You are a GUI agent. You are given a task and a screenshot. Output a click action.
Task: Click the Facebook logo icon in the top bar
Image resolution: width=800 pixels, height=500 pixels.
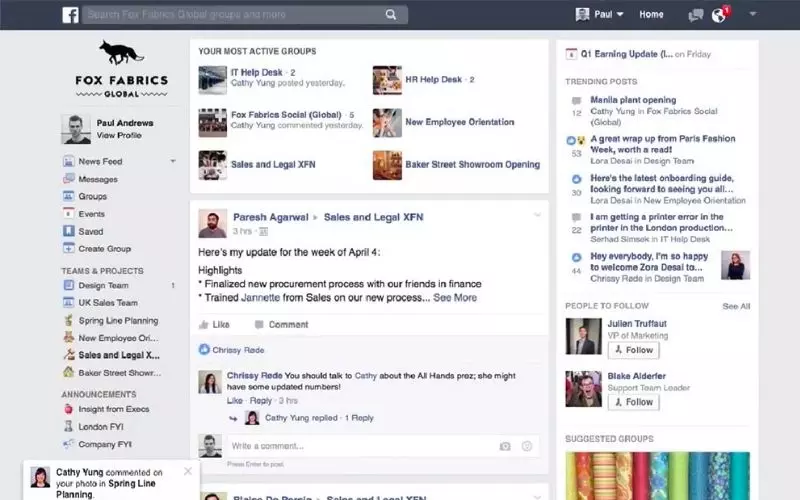pyautogui.click(x=70, y=15)
